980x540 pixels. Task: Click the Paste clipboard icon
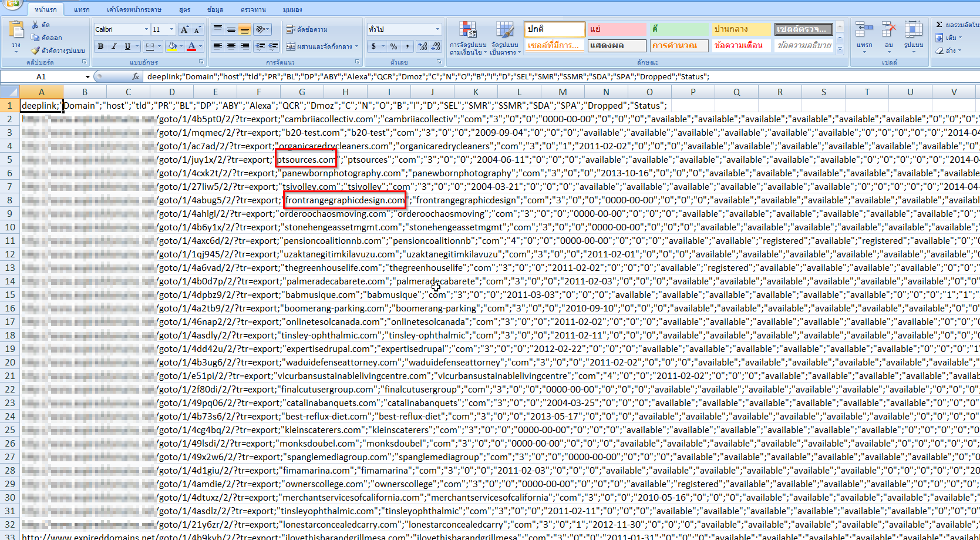tap(16, 29)
